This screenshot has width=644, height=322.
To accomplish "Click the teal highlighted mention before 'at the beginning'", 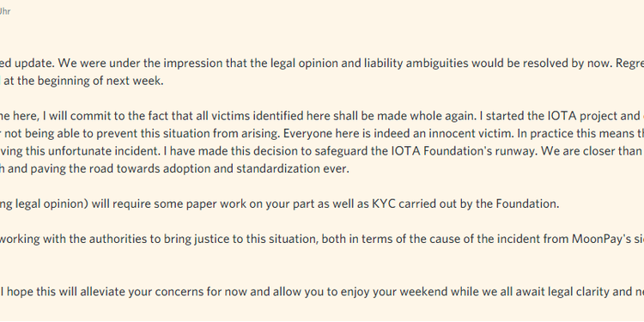I will coord(1,81).
